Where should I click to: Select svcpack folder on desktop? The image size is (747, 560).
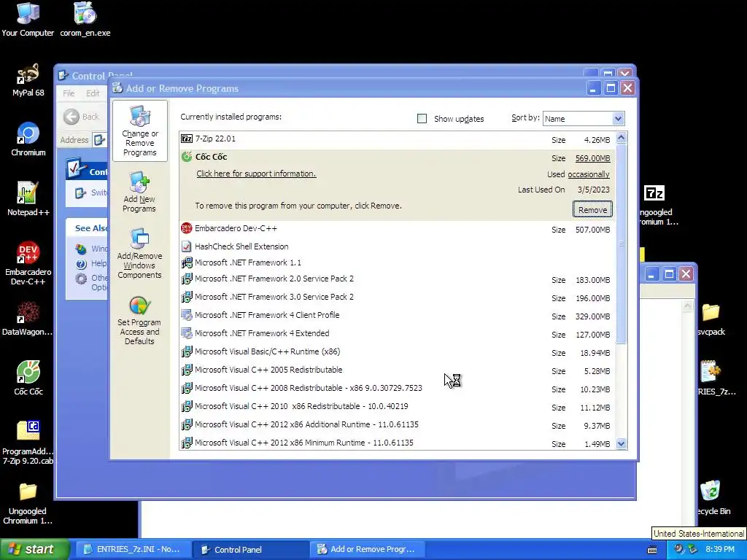(x=711, y=319)
